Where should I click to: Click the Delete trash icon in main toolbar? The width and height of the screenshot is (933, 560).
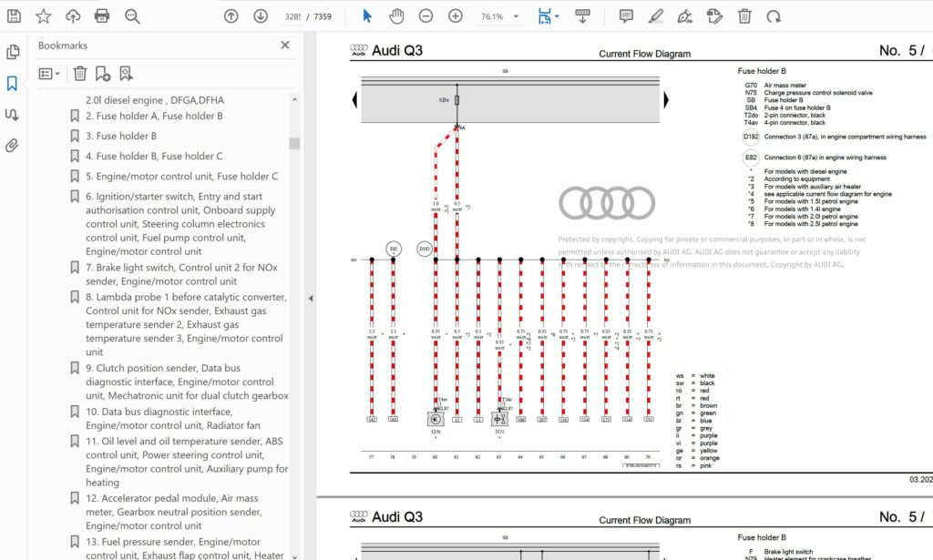click(744, 16)
